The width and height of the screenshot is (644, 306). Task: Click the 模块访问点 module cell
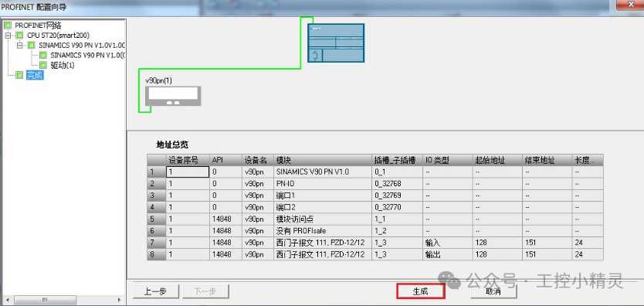[323, 219]
